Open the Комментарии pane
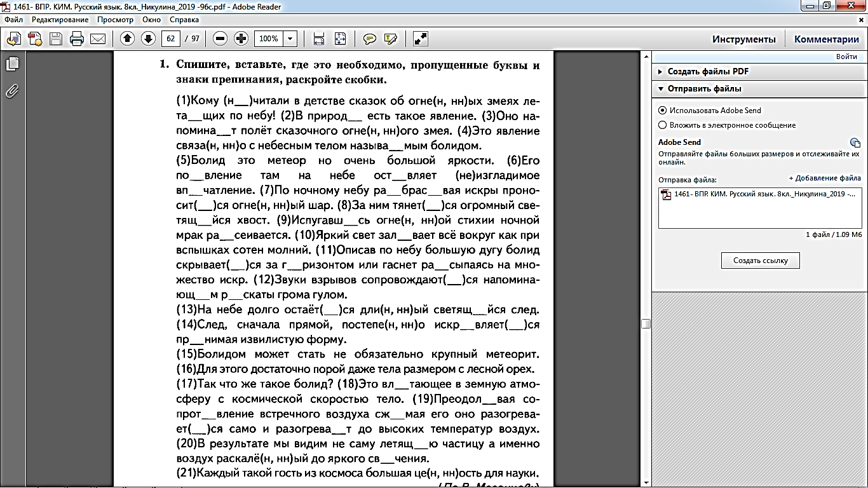Screen dimensions: 868x488 826,39
